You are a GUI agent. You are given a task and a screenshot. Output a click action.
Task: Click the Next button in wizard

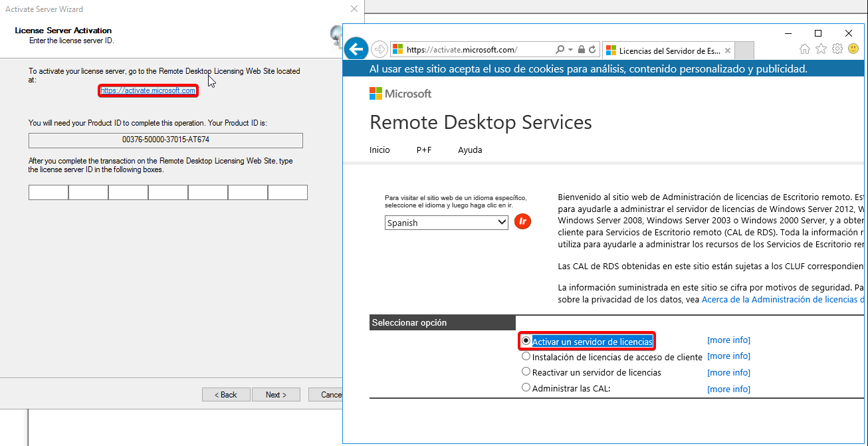click(276, 395)
